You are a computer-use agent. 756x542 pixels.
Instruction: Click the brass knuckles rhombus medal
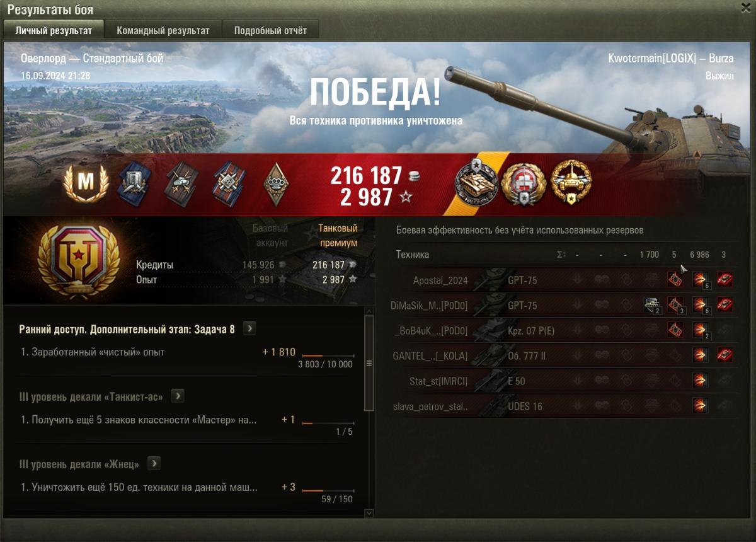point(276,184)
